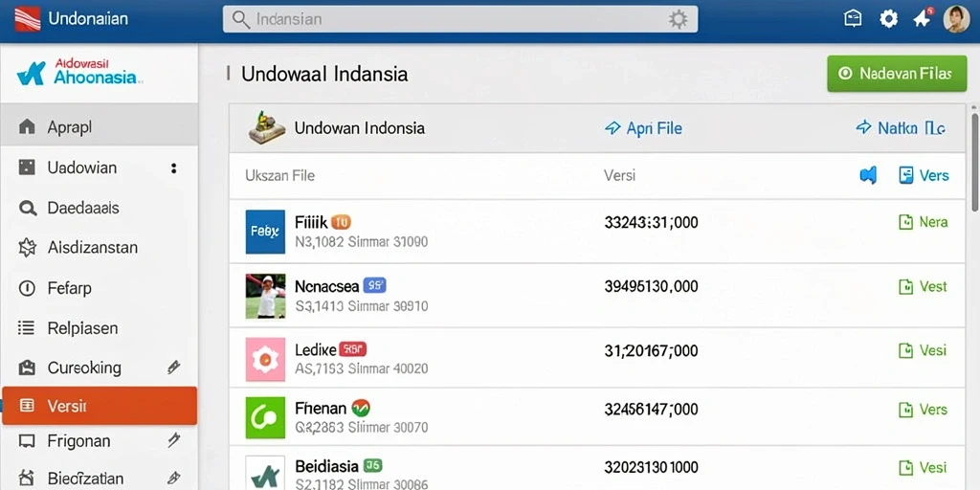
Task: Click the icon beside Uadowian
Action: point(27,167)
